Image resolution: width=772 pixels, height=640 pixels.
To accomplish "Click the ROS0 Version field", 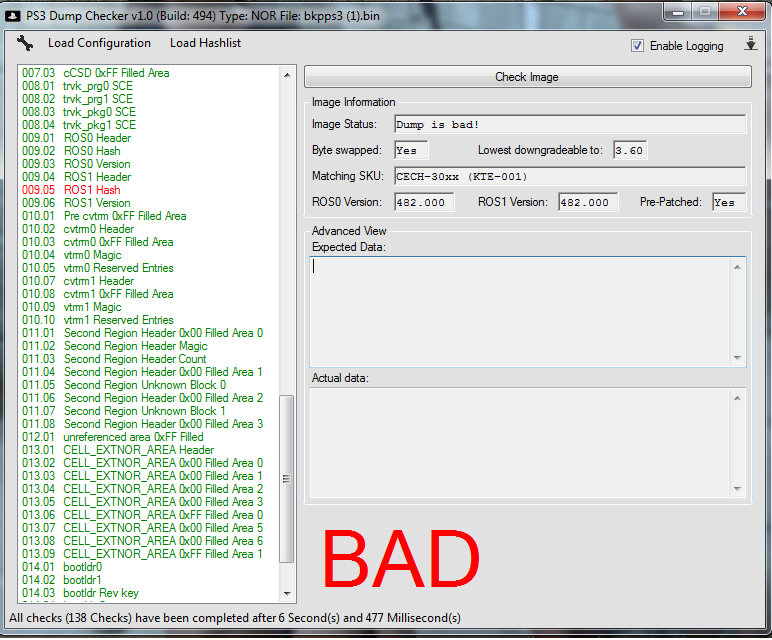I will (424, 202).
